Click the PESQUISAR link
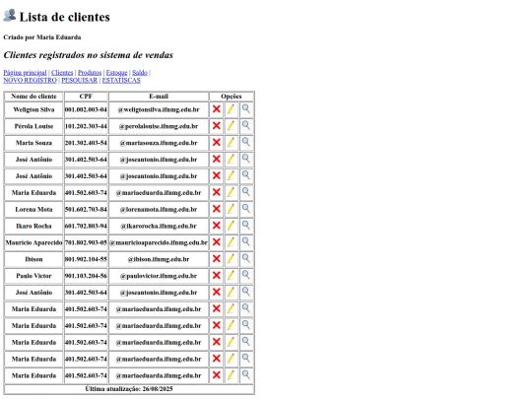This screenshot has height=399, width=532. (79, 81)
